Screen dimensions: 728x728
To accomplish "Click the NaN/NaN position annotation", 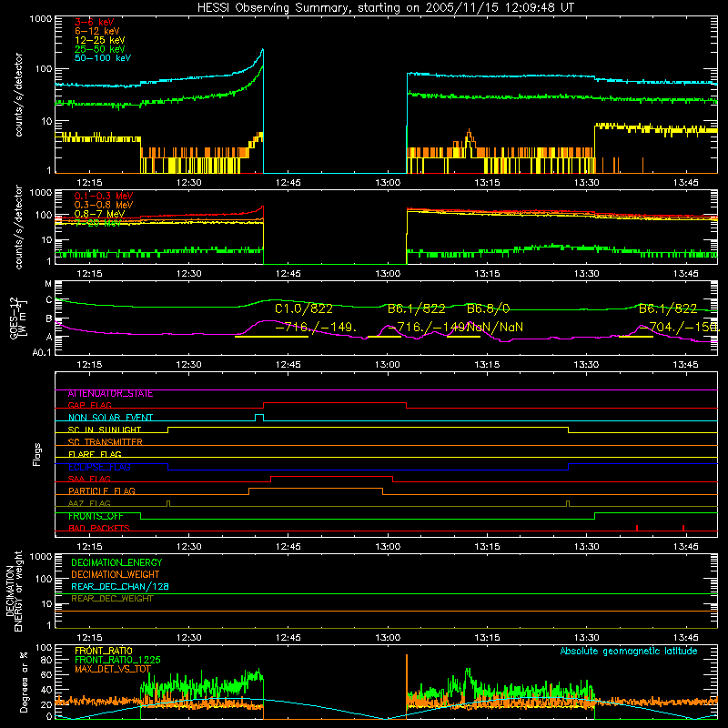I will [495, 328].
